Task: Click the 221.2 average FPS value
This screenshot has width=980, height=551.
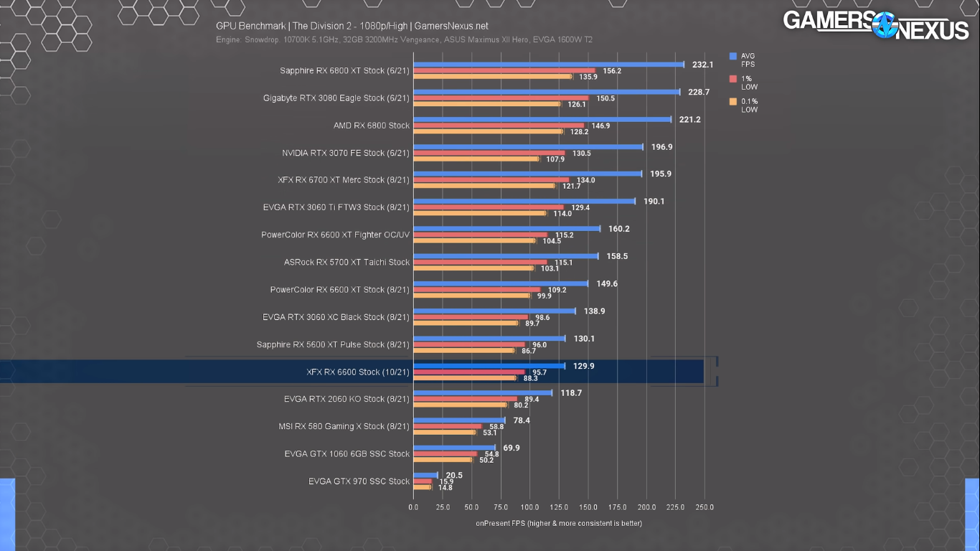Action: point(689,119)
